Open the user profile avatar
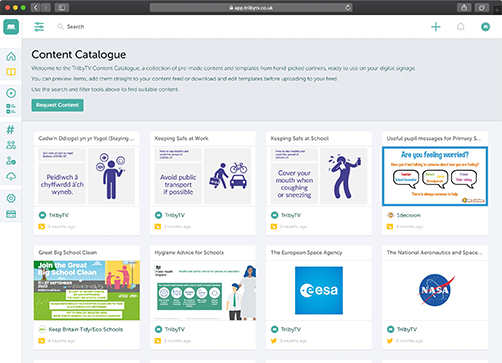 [x=485, y=27]
